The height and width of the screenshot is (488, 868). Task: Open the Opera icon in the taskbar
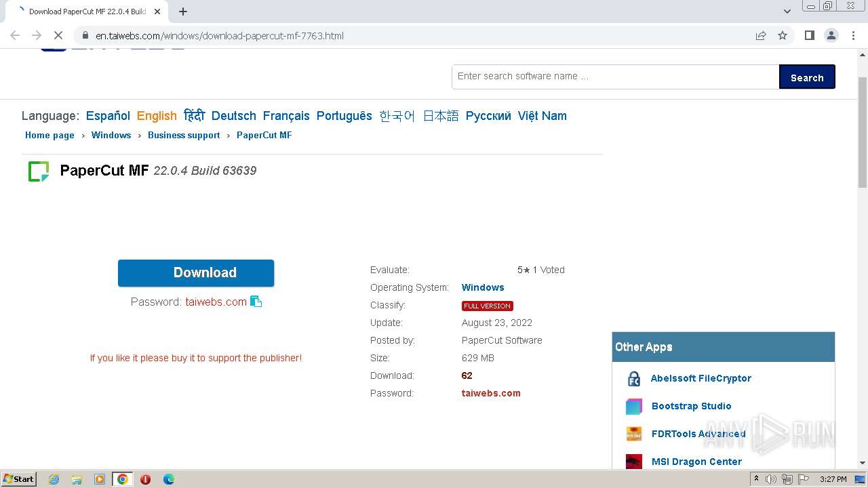point(145,479)
